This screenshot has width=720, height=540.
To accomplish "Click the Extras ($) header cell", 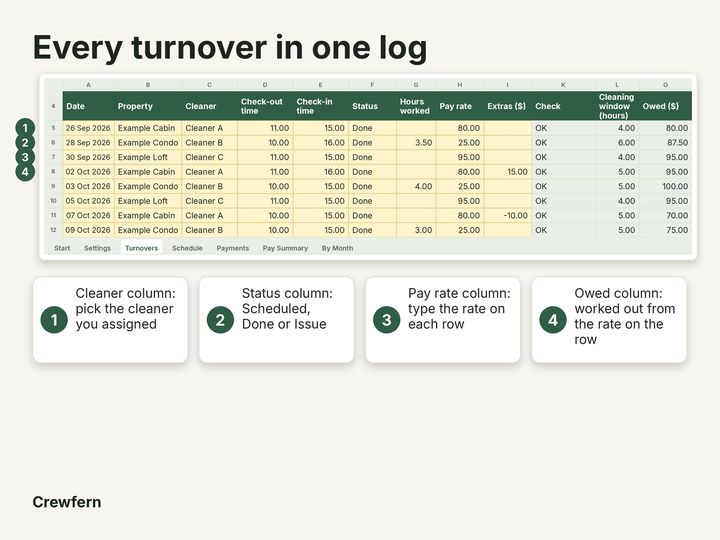I will point(507,106).
